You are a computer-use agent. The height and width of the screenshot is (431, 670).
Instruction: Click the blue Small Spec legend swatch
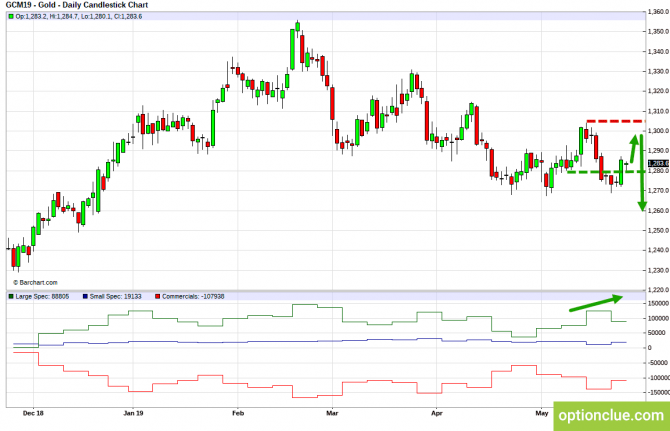[x=85, y=296]
